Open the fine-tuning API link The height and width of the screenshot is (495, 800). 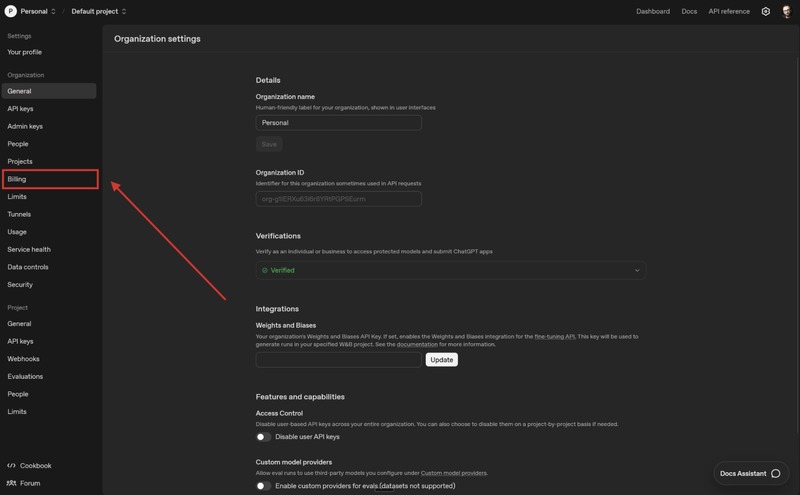(x=555, y=337)
